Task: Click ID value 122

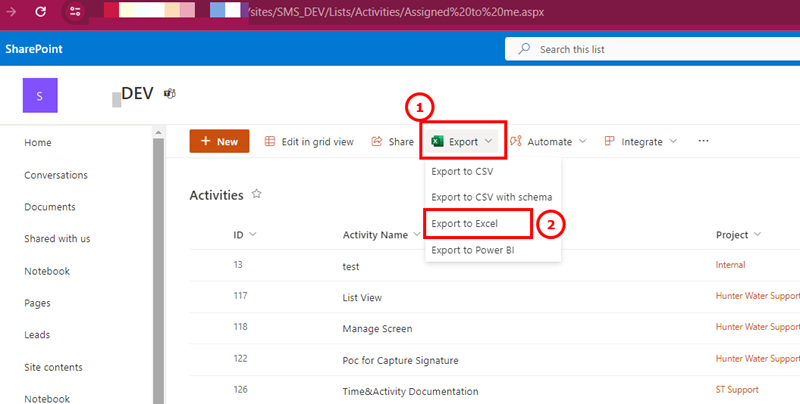Action: tap(240, 359)
